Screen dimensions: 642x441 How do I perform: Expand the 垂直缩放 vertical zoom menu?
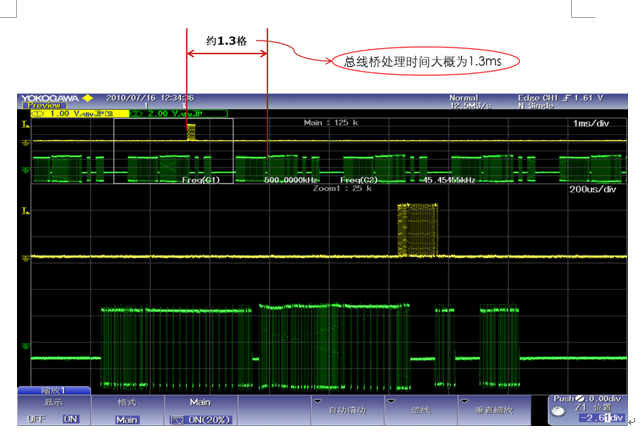(x=494, y=410)
